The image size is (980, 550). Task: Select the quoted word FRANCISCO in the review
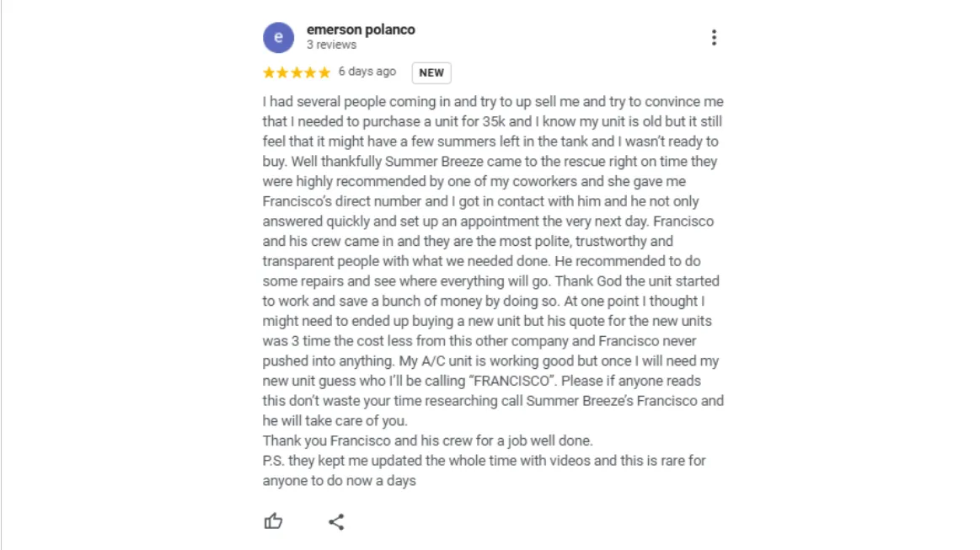[511, 381]
